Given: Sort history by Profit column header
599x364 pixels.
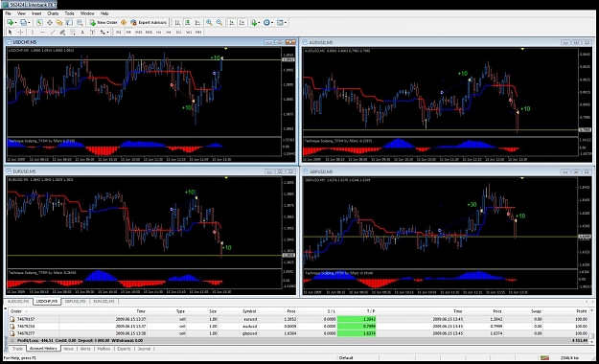Looking at the screenshot, I should coord(582,311).
